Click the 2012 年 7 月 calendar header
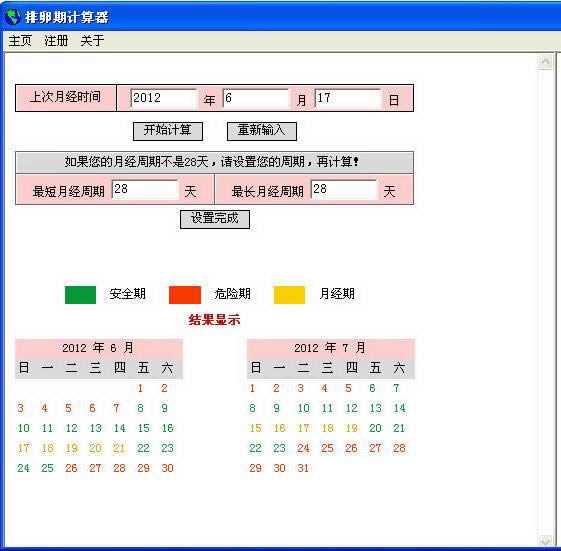 331,348
